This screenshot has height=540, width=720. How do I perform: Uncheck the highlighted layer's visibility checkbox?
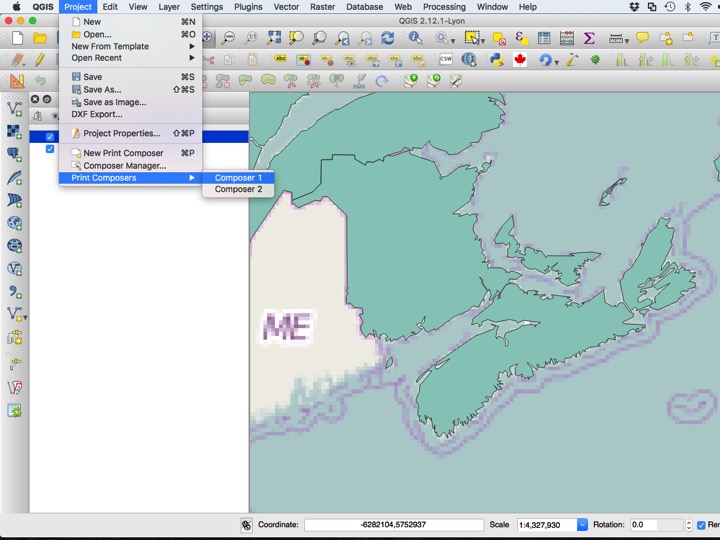(x=50, y=136)
